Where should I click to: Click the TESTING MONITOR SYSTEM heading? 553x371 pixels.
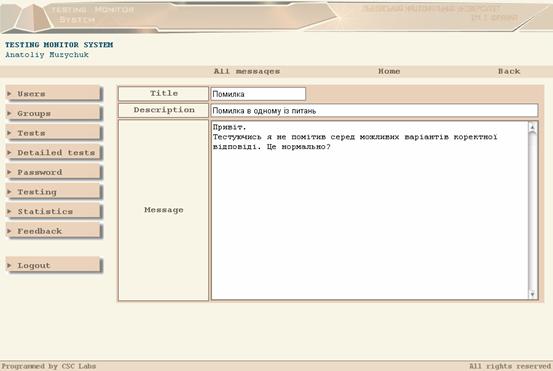pyautogui.click(x=59, y=45)
